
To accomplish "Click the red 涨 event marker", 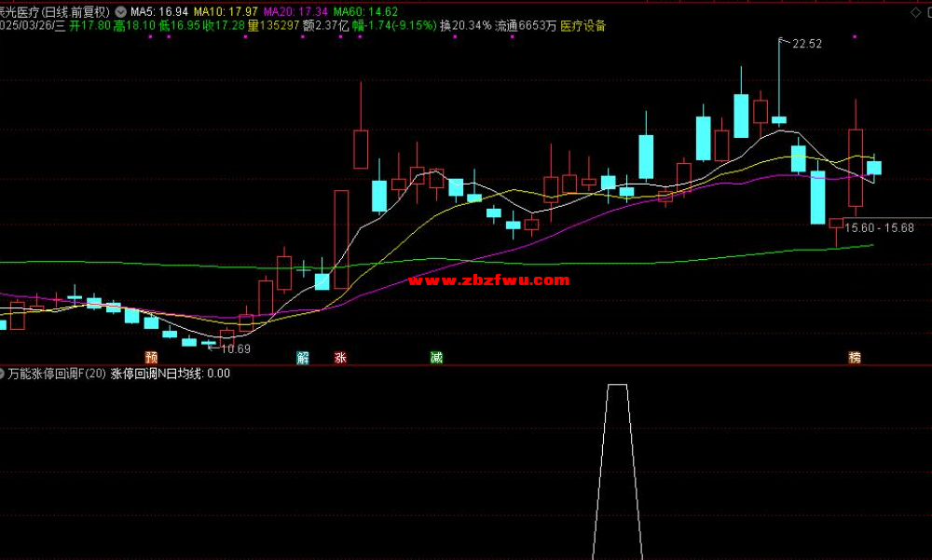I will (x=340, y=357).
